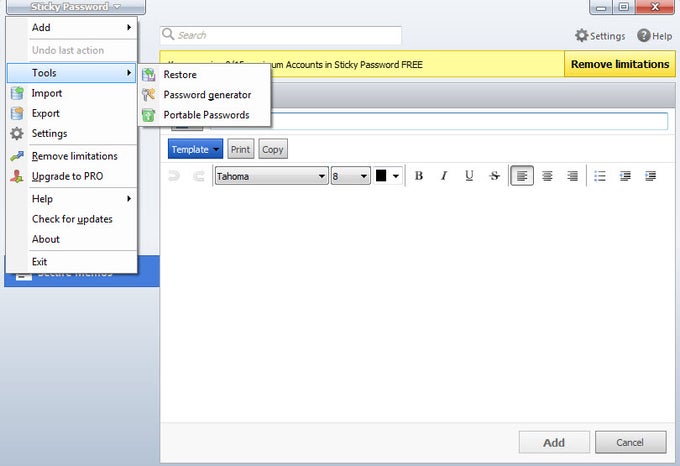Minimize the Sticky Password window
The height and width of the screenshot is (466, 680).
601,7
